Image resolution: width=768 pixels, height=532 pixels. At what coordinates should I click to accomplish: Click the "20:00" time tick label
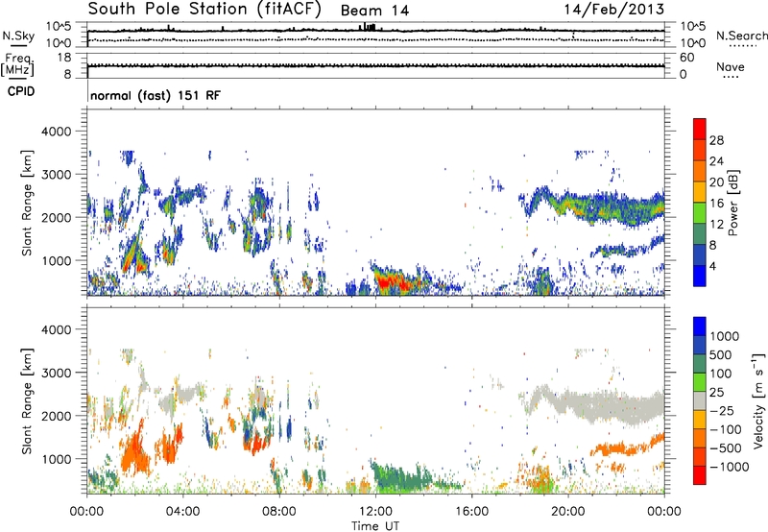(x=568, y=512)
